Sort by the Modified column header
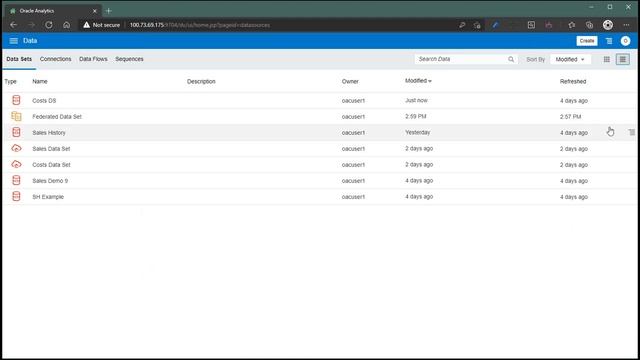The image size is (640, 360). click(x=418, y=81)
